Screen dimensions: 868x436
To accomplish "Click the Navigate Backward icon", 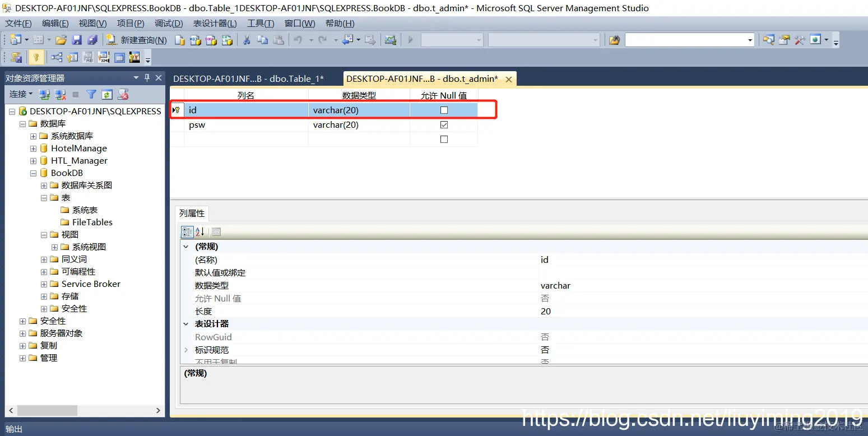I will (348, 40).
